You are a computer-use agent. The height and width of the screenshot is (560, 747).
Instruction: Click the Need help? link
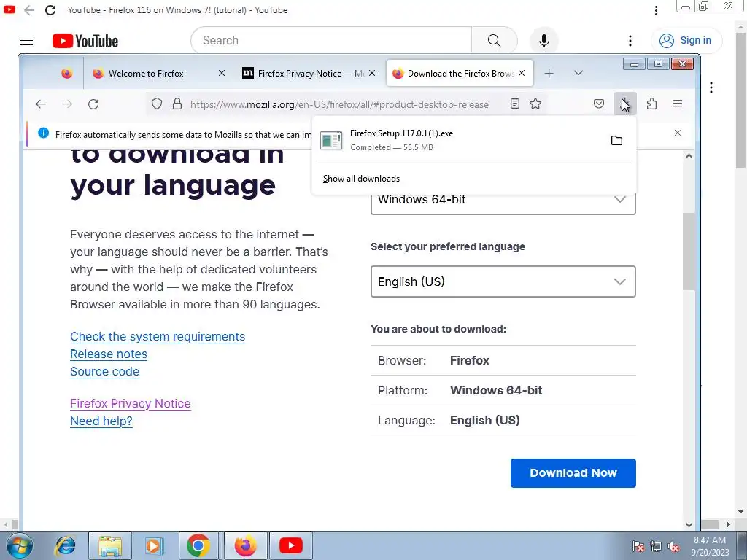coord(101,421)
